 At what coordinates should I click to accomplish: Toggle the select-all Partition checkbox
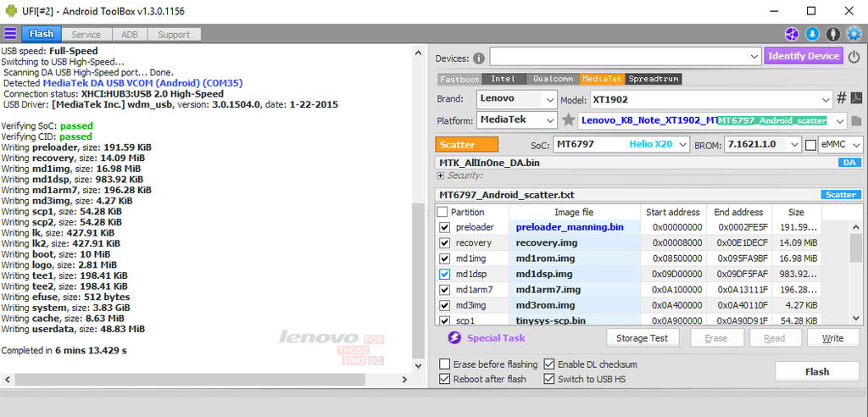coord(442,212)
